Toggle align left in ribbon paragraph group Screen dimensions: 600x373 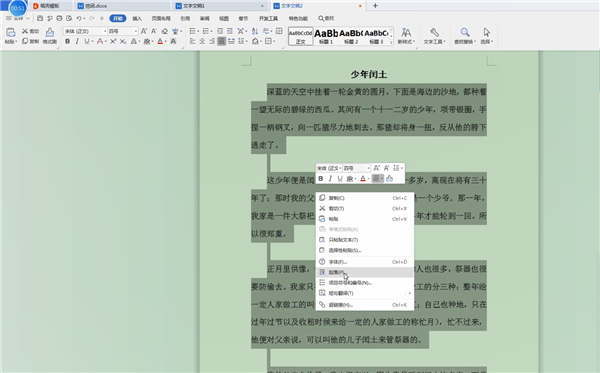192,41
